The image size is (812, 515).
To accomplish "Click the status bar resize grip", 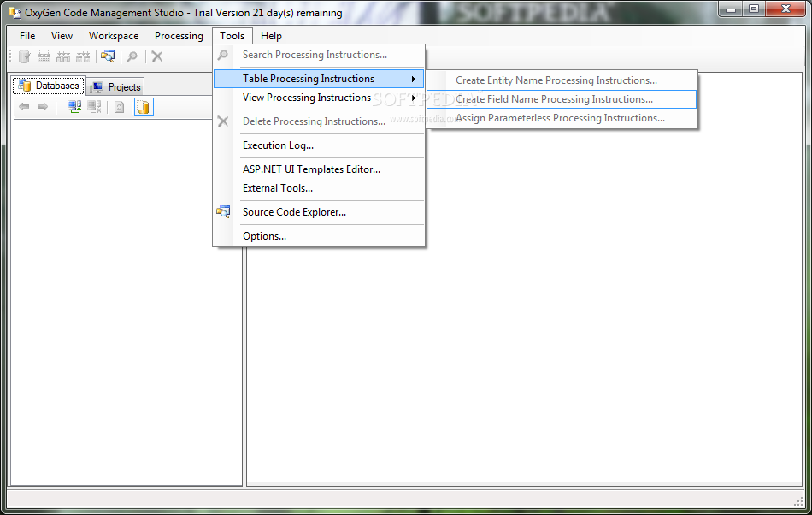I will (x=798, y=500).
